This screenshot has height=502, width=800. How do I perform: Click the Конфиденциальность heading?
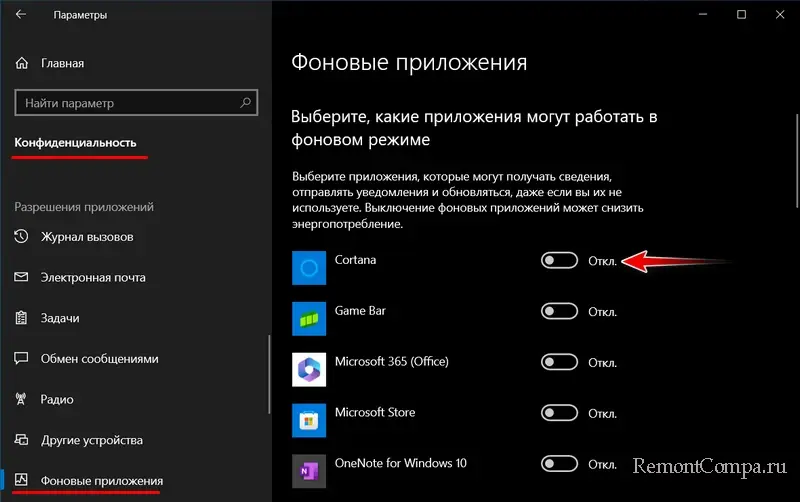click(x=75, y=143)
